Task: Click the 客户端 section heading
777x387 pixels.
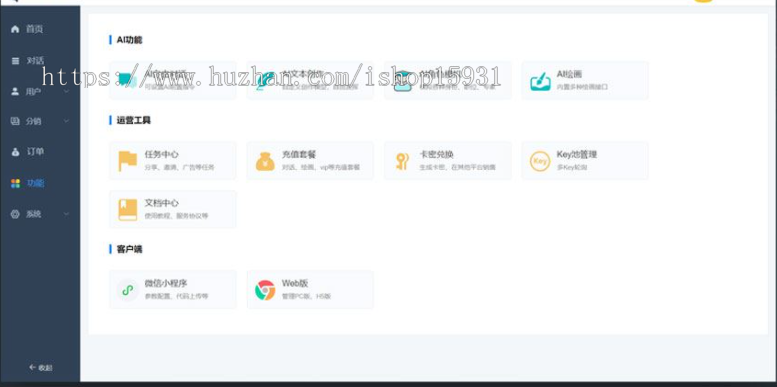Action: [129, 249]
